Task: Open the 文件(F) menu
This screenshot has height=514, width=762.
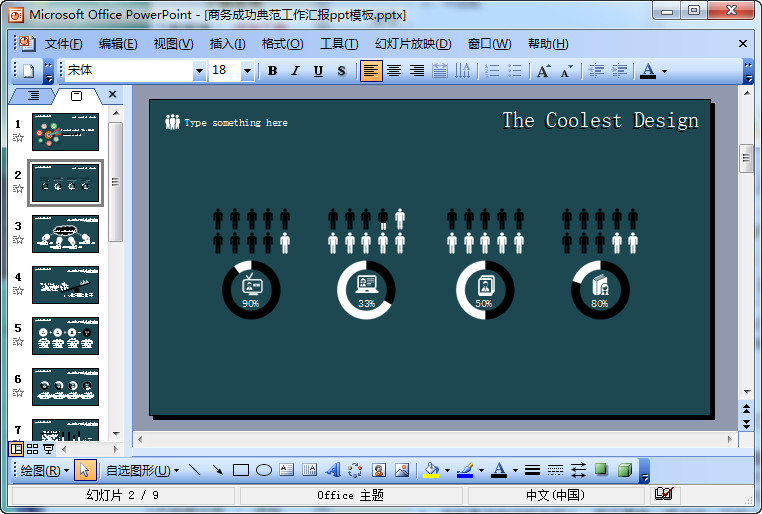Action: click(x=64, y=44)
